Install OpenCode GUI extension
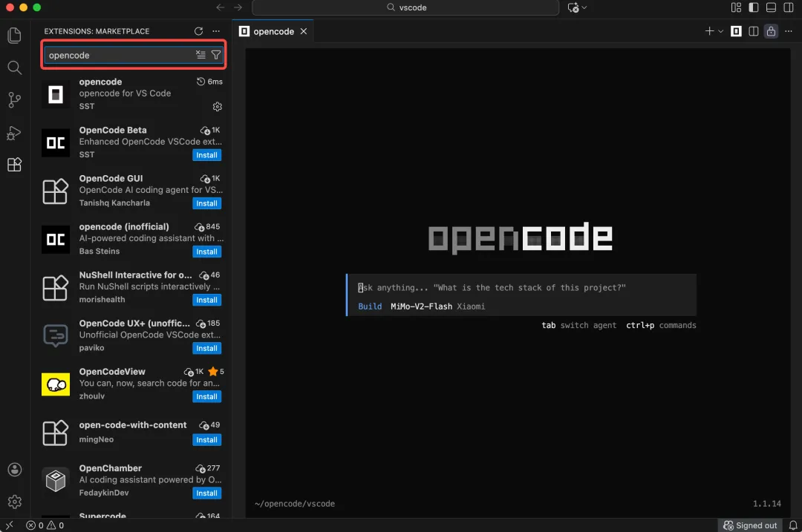802x532 pixels. click(x=206, y=203)
